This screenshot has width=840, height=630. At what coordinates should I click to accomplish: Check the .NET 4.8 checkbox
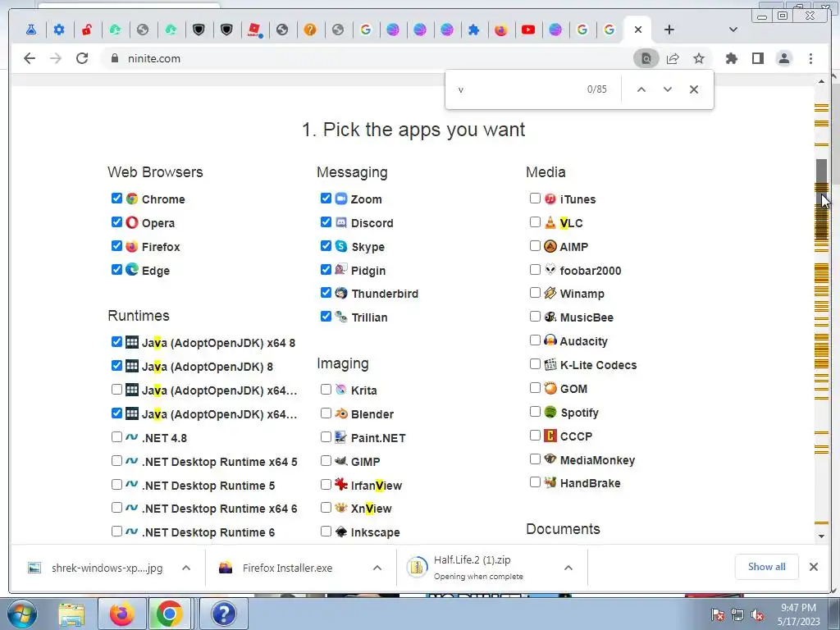click(x=116, y=436)
